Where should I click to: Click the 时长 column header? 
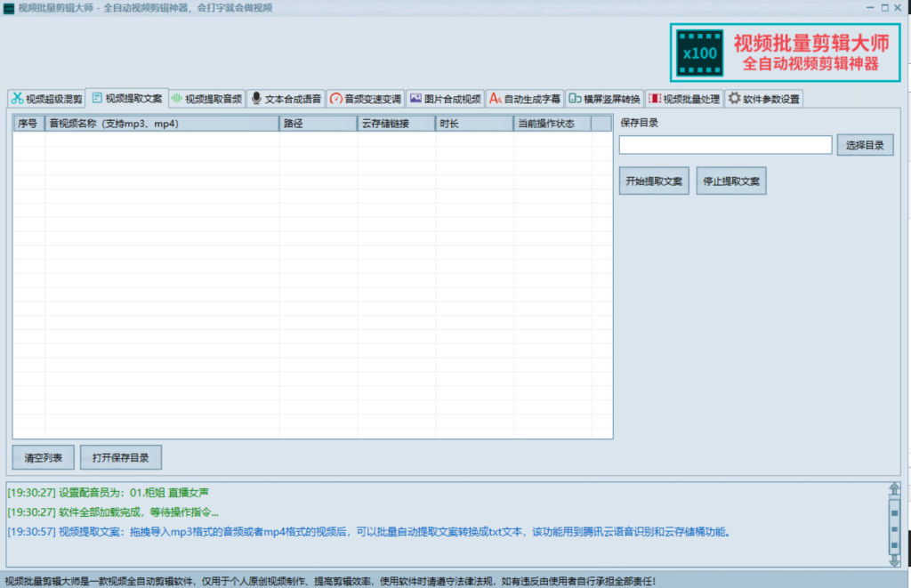click(x=475, y=123)
